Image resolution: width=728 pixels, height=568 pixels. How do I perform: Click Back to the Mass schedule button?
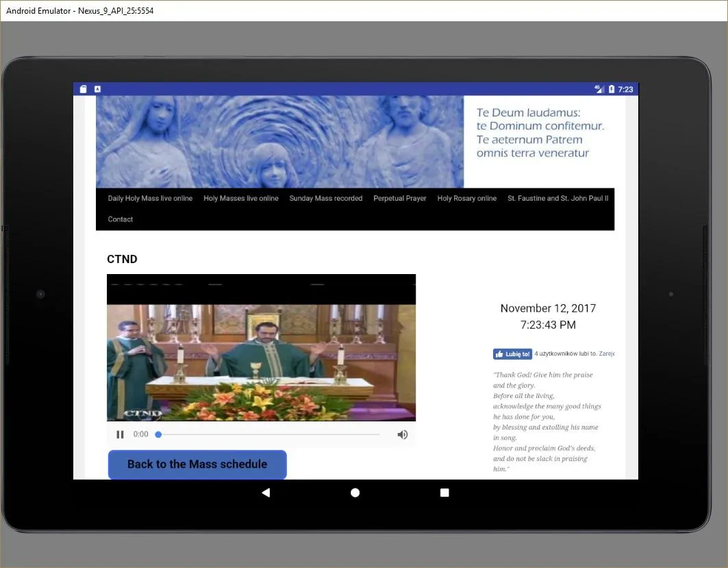pos(197,465)
